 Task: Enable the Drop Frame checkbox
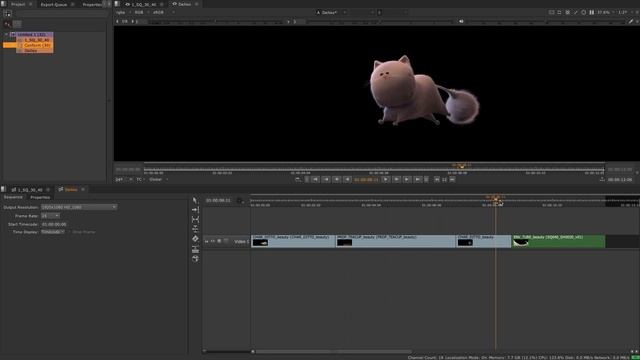click(x=69, y=232)
